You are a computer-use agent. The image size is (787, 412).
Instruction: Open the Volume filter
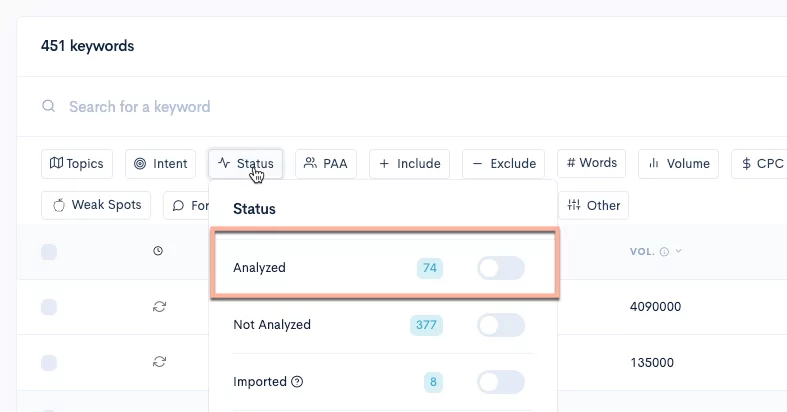(678, 164)
